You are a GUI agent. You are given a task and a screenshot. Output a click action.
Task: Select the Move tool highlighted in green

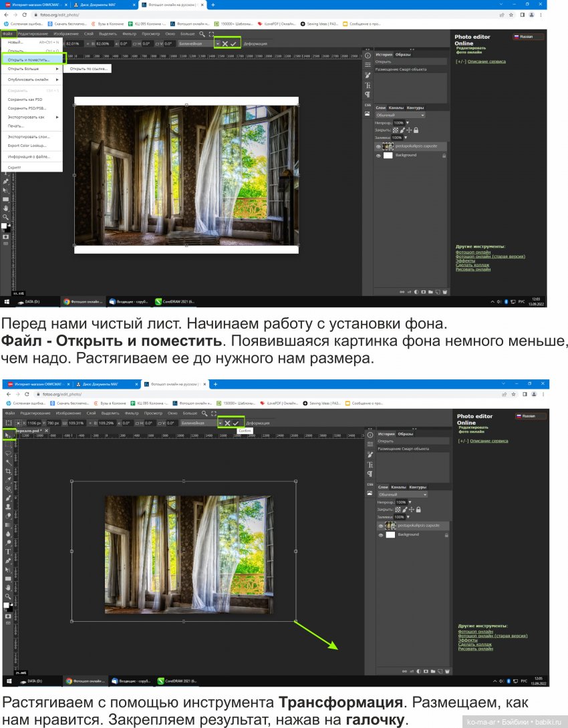8,435
